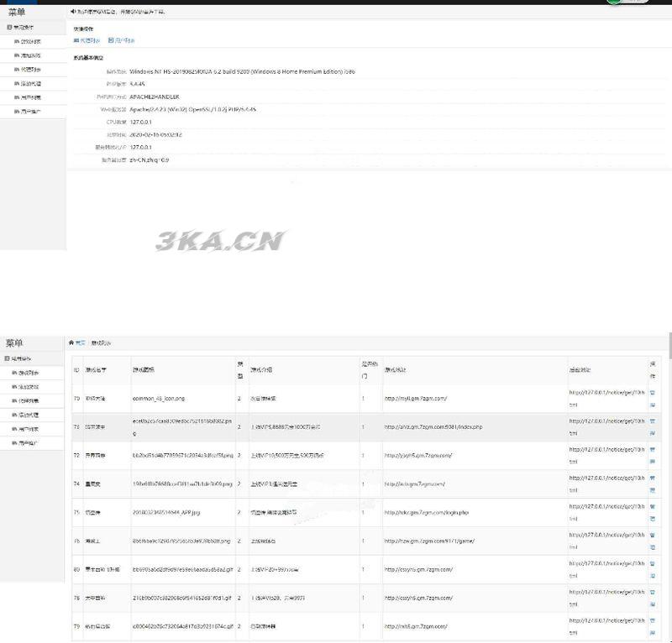Open 用户推广 in the game list sidebar
Screen dimensions: 672x643
coord(29,442)
